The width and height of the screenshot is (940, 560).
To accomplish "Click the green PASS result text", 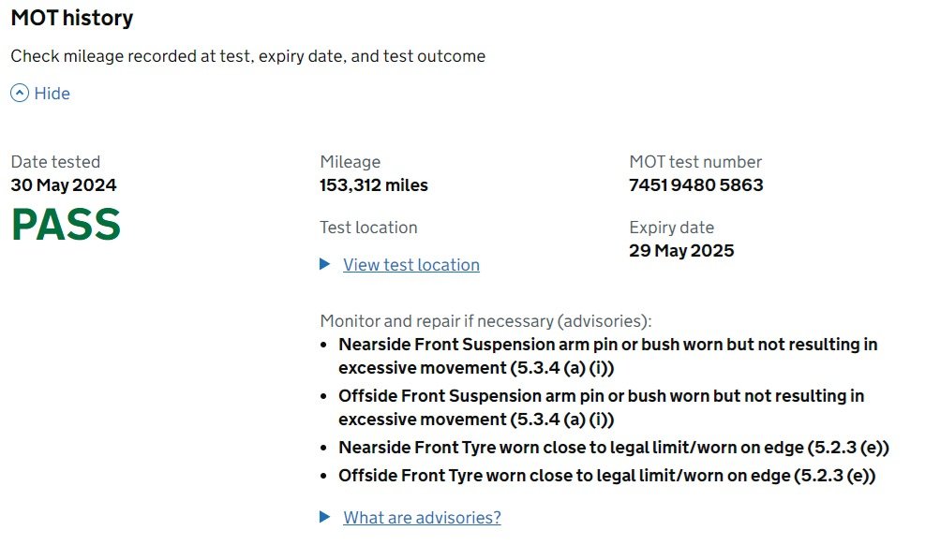I will click(x=66, y=225).
